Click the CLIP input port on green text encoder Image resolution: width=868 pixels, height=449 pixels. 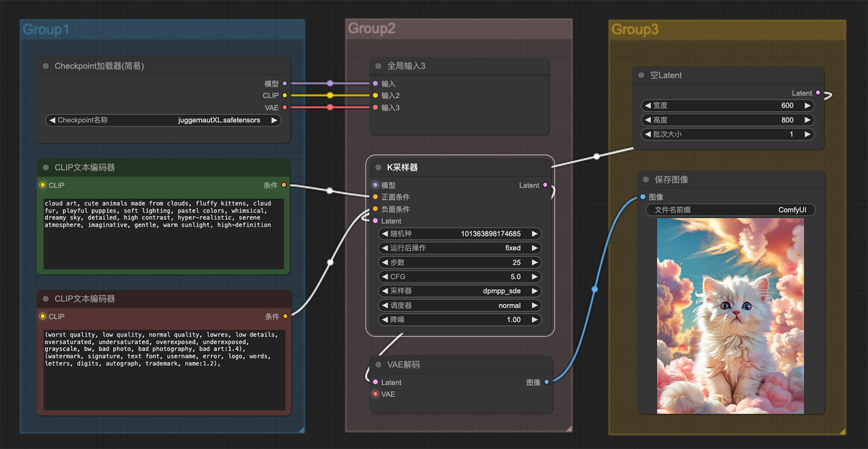[43, 185]
